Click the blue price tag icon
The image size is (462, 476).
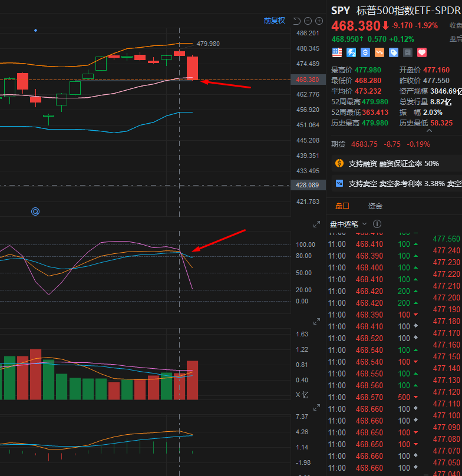tap(394, 52)
